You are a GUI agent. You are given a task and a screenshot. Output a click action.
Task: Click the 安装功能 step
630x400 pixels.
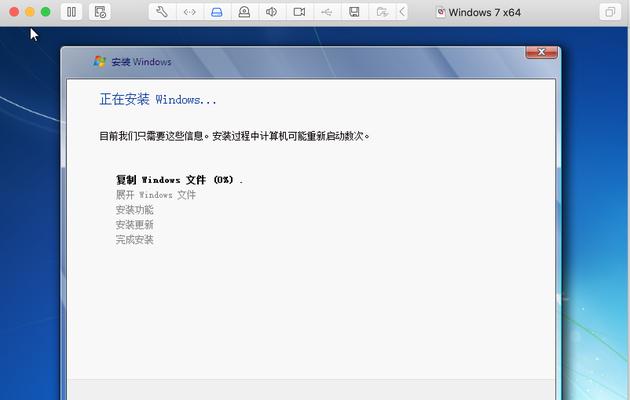(135, 210)
